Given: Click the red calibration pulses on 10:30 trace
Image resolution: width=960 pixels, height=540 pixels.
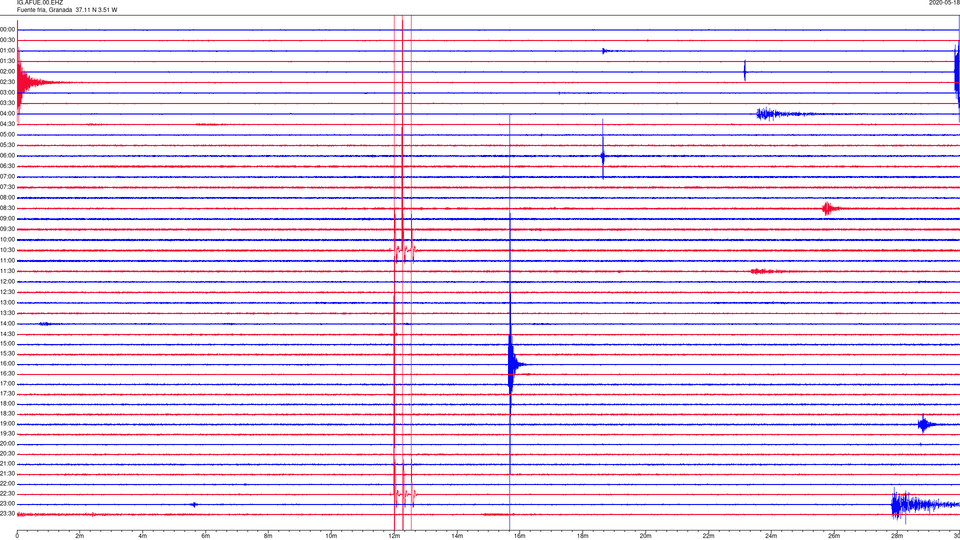Looking at the screenshot, I should click(404, 250).
